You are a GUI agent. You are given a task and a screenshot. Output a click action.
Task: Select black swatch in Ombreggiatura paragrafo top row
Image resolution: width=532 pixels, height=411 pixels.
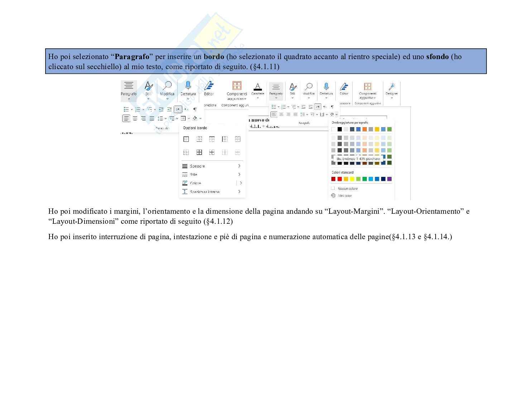click(x=339, y=129)
